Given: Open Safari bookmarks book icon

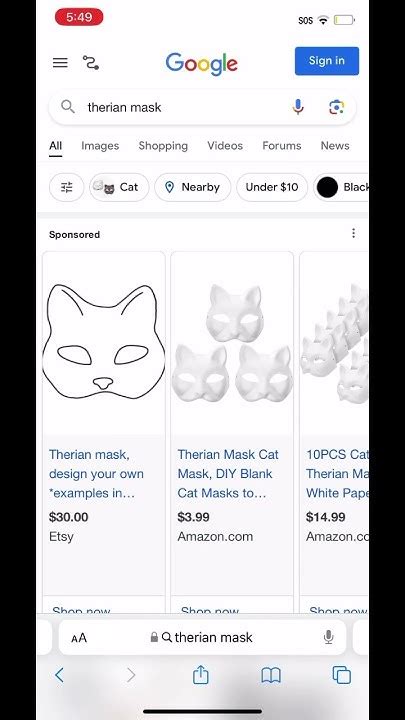Looking at the screenshot, I should tap(271, 675).
